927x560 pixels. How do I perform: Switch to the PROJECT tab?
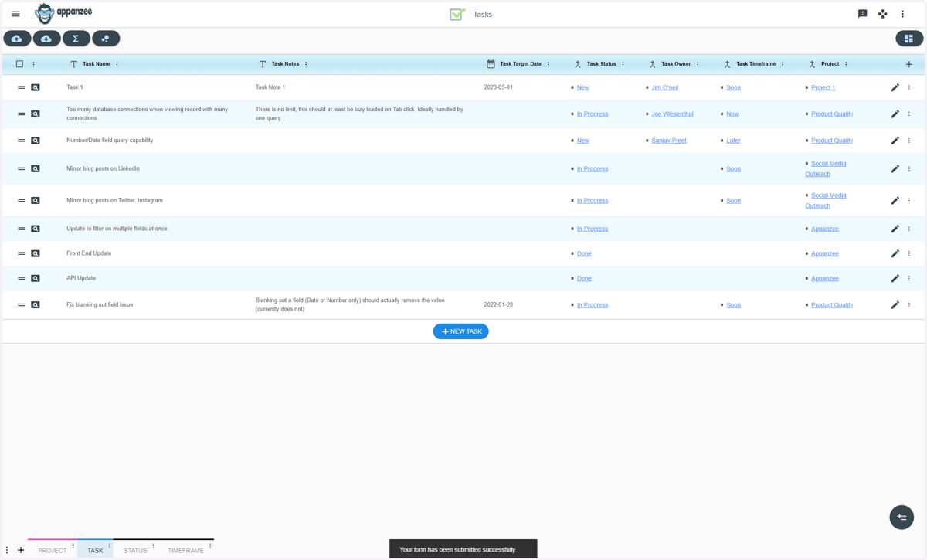53,550
